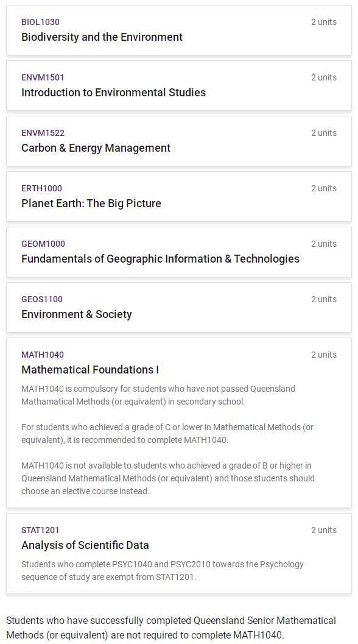Select the STAT1201 course code
Screen dimensions: 358x644
(40, 530)
